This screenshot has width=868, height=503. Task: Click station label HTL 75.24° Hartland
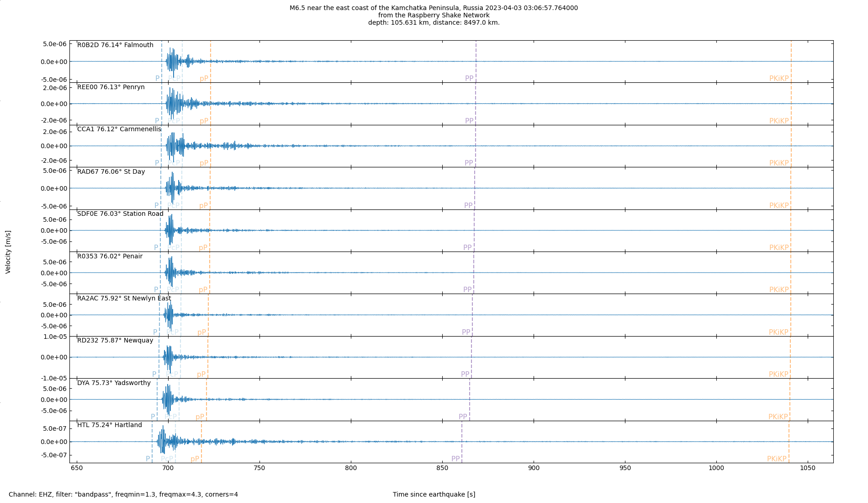pyautogui.click(x=110, y=425)
